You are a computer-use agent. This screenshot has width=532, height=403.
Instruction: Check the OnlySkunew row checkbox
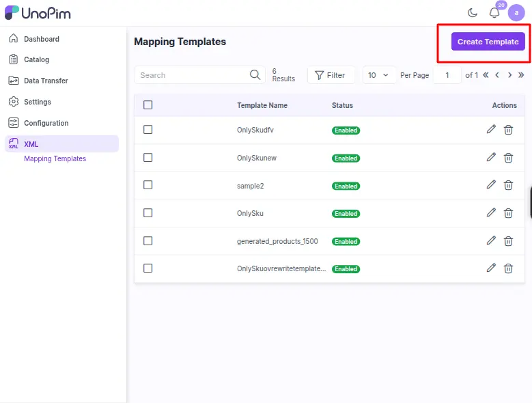pyautogui.click(x=148, y=158)
